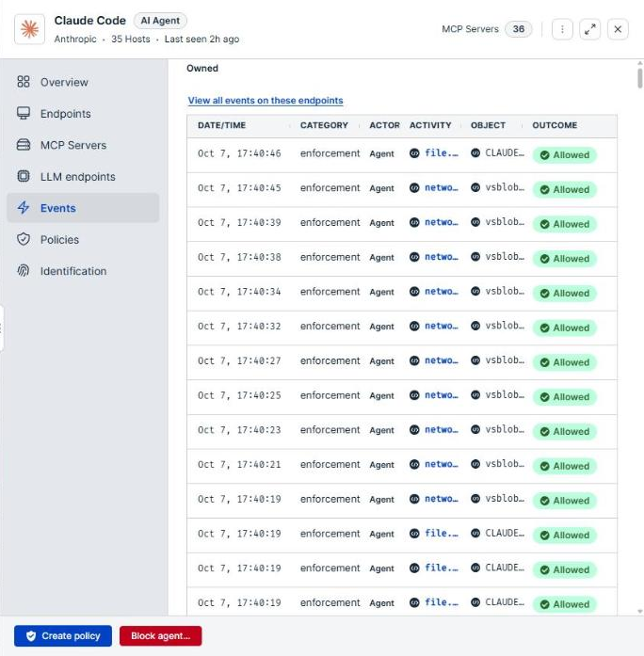Click Allowed check icon at 17:40:32
The width and height of the screenshot is (644, 656).
coord(544,328)
